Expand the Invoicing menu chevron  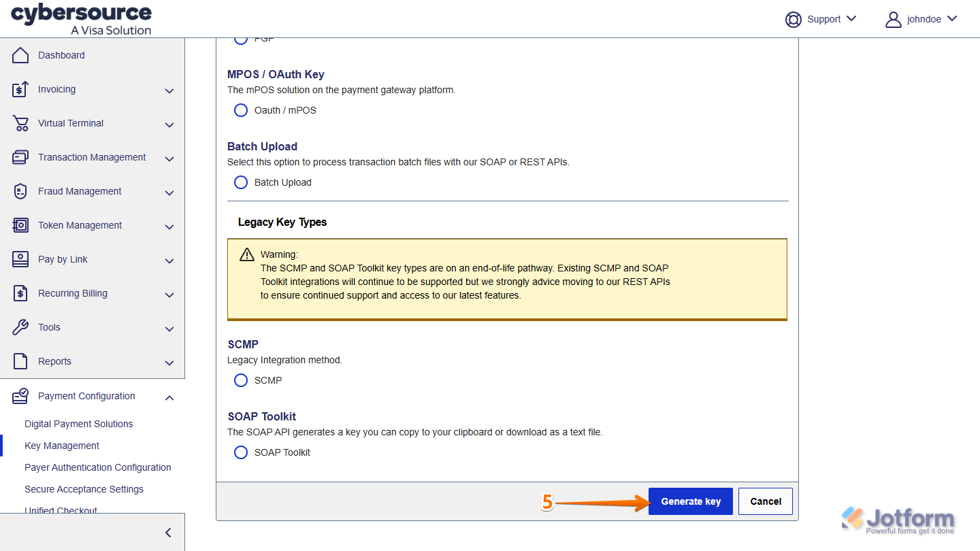169,90
